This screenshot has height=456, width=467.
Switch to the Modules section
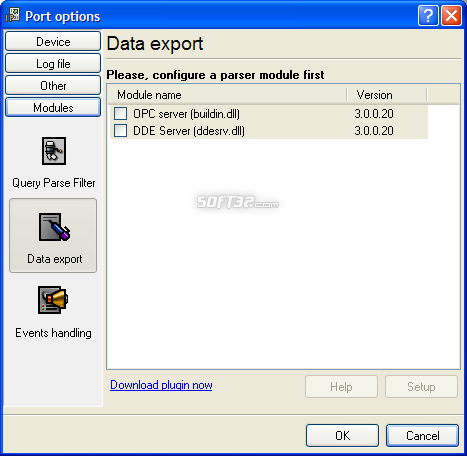tap(53, 107)
